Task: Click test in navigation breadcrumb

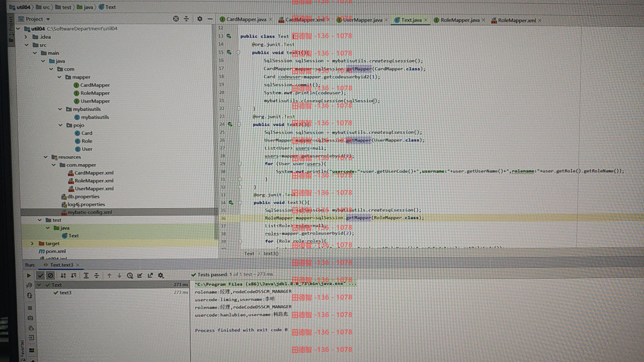Action: pos(63,7)
